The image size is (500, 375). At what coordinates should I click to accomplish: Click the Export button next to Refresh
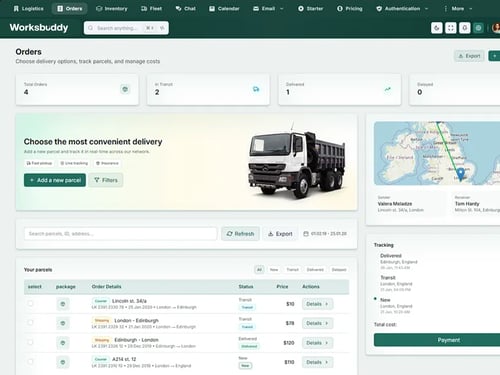coord(280,234)
